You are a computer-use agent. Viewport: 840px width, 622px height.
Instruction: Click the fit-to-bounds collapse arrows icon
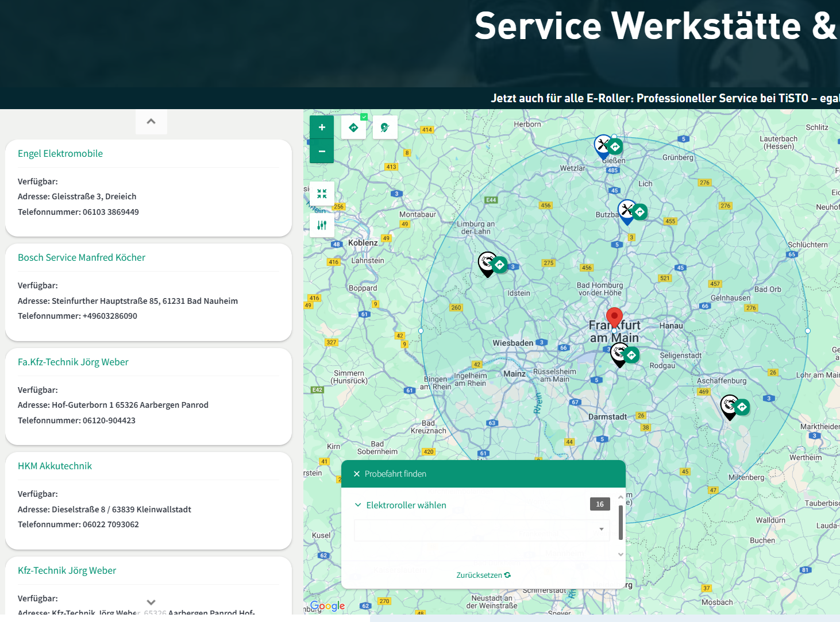(322, 194)
